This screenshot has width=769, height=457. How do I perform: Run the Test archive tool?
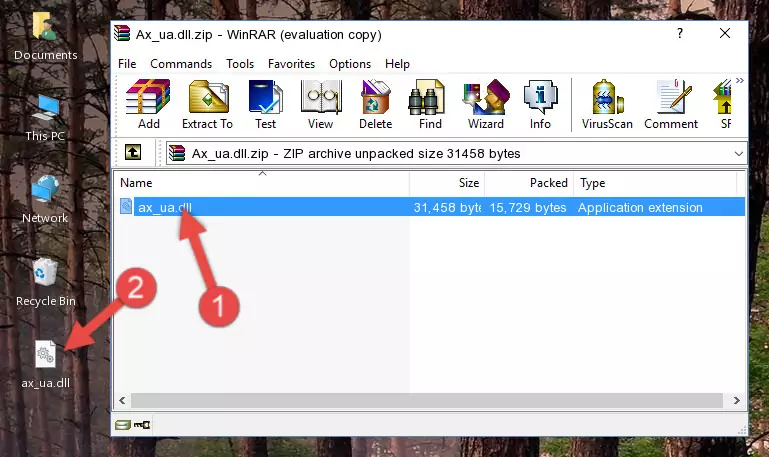265,104
